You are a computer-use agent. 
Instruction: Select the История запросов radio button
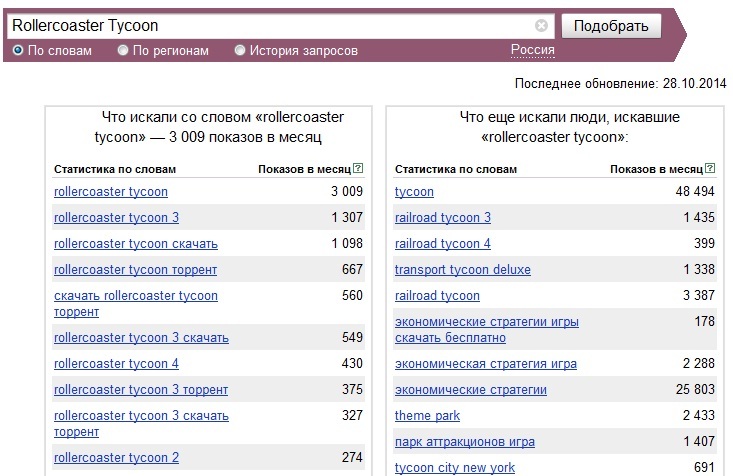239,50
